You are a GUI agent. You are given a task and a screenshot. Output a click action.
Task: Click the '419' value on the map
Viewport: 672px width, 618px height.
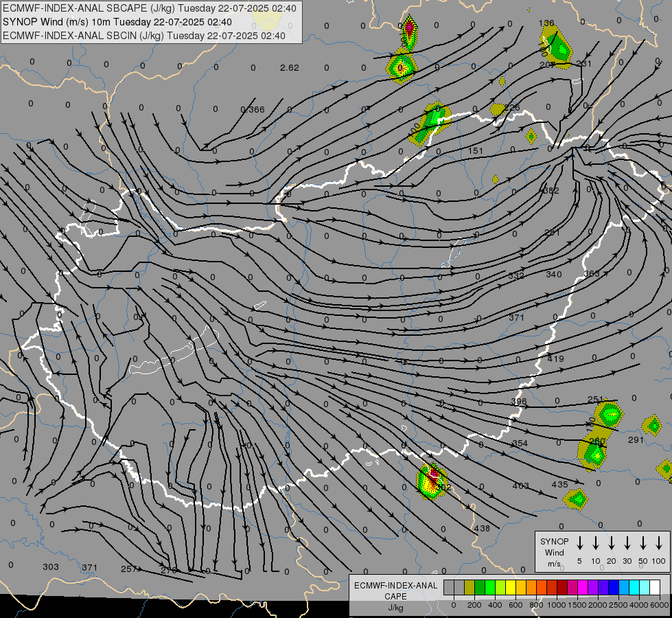(x=555, y=358)
